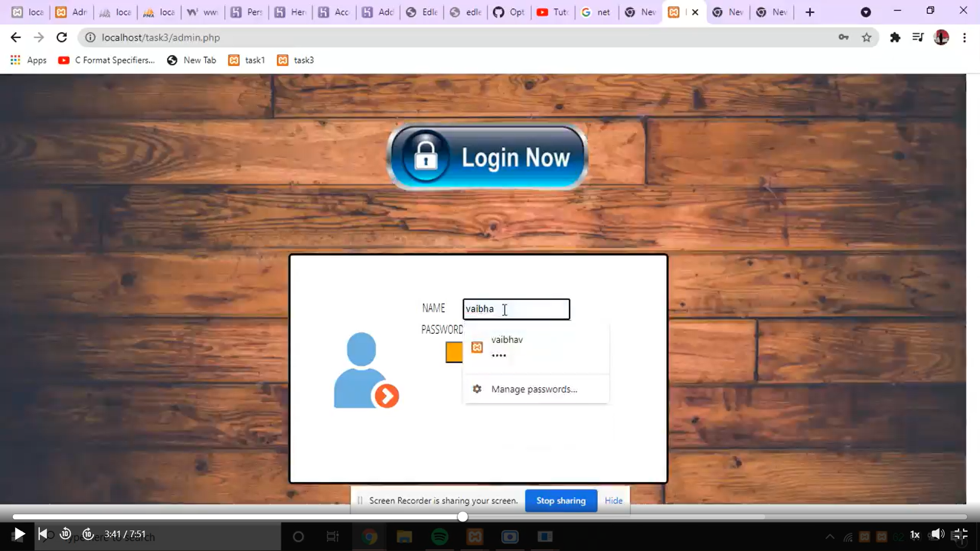Open the screen recorder taskbar icon
The height and width of the screenshot is (551, 980).
pyautogui.click(x=509, y=537)
